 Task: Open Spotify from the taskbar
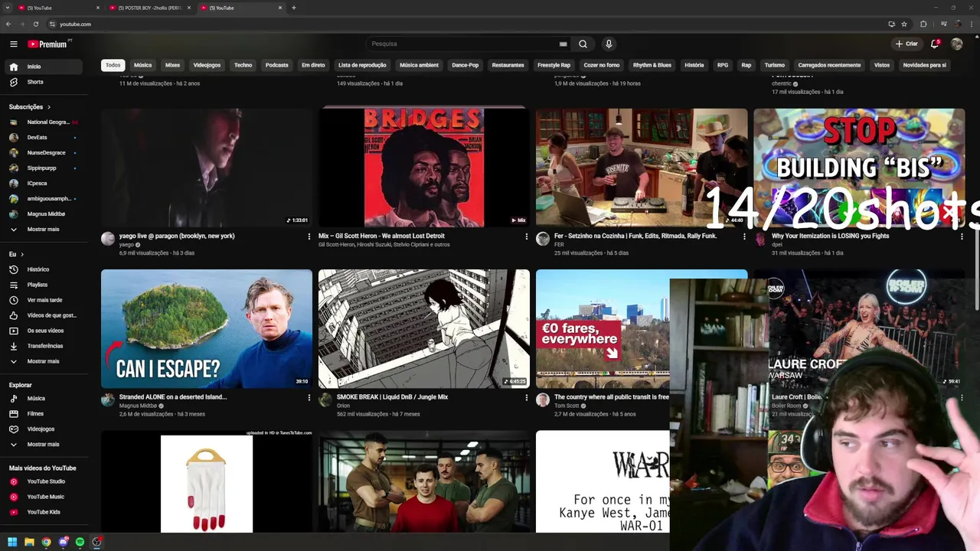click(80, 542)
